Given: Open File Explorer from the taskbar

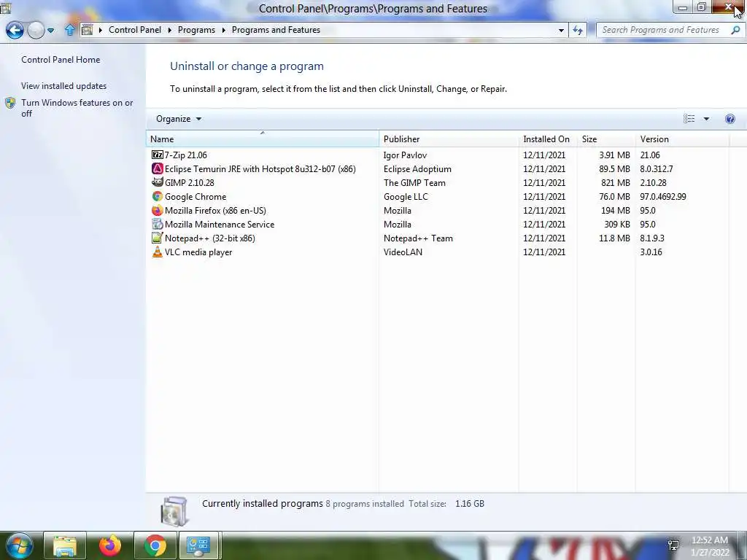Looking at the screenshot, I should 65,545.
